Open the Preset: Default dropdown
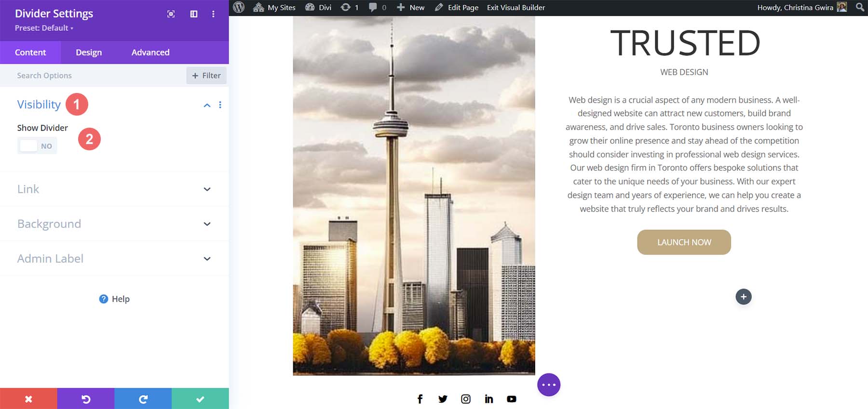868x409 pixels. [44, 28]
